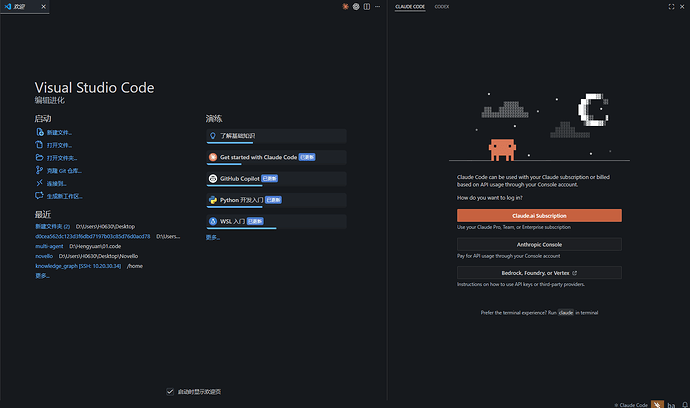Click the Visual Studio Code heading
690x408 pixels.
click(x=95, y=88)
